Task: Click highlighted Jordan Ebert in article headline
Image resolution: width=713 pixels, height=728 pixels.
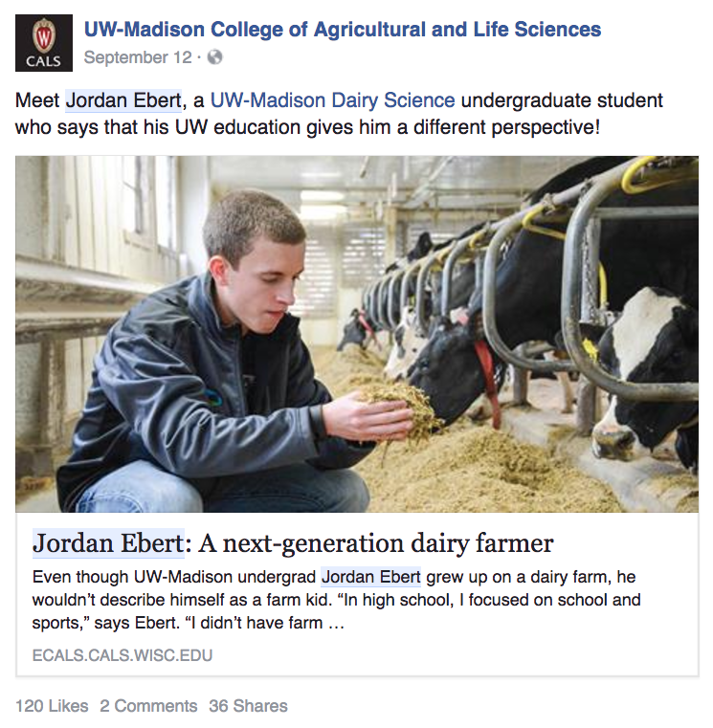Action: 107,544
